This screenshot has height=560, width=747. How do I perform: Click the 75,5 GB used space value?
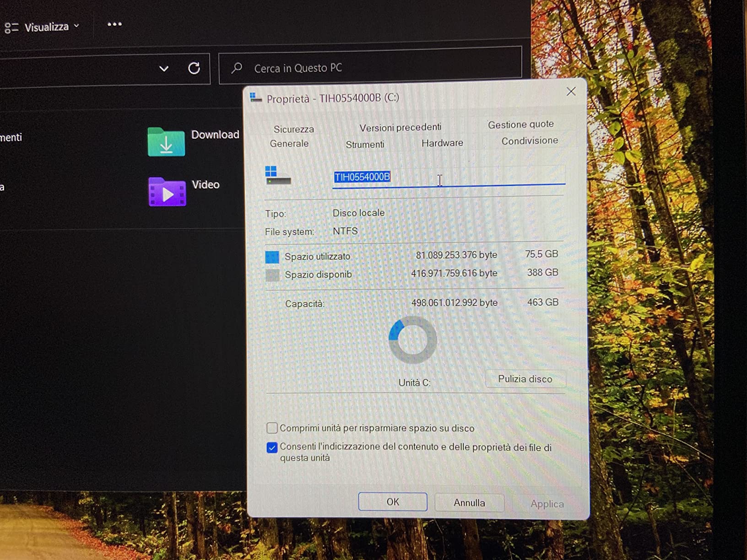pos(541,254)
